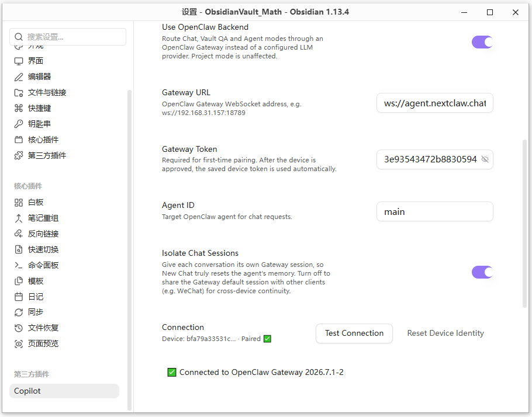532x417 pixels.
Task: Click the 'Gateway URL' setting label
Action: point(186,92)
